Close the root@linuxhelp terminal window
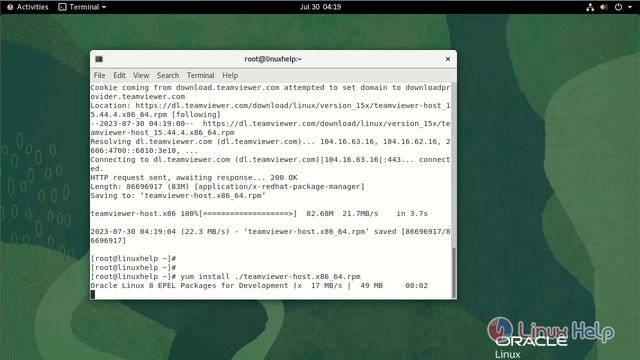The image size is (640, 360). 448,59
